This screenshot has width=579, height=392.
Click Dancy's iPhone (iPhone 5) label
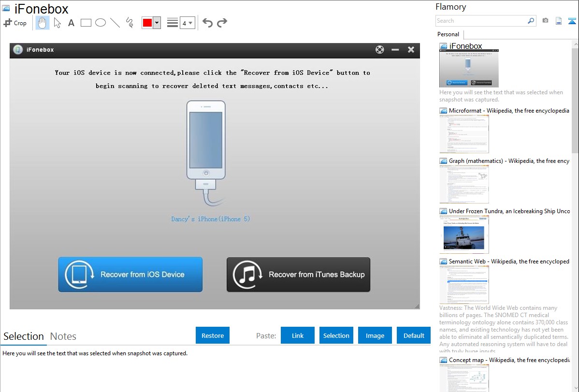(x=210, y=219)
